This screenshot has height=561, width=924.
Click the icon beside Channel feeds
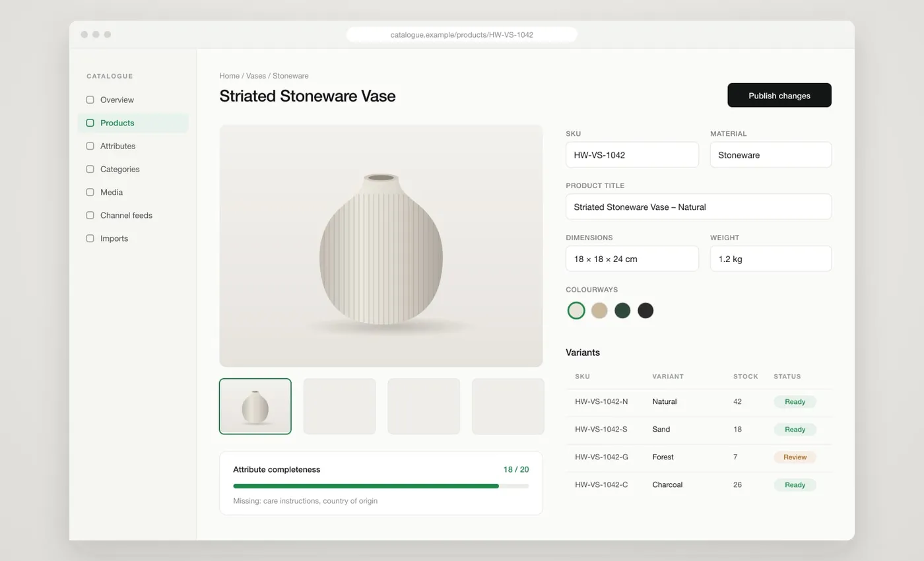click(90, 215)
